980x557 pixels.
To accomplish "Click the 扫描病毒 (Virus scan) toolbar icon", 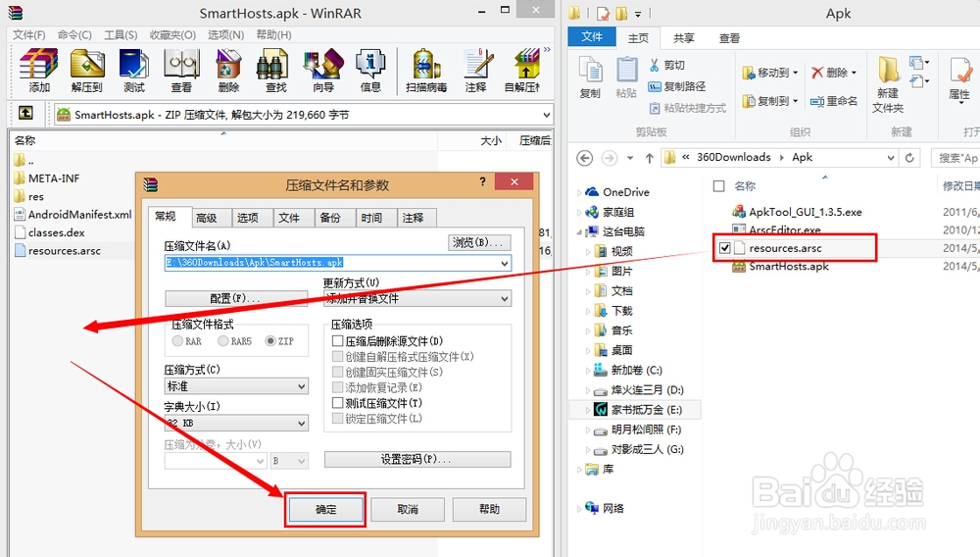I will [x=426, y=70].
